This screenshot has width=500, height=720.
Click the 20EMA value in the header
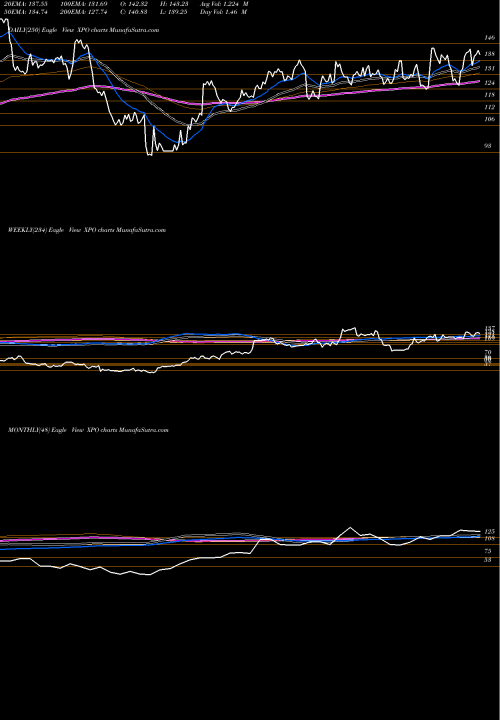(24, 4)
